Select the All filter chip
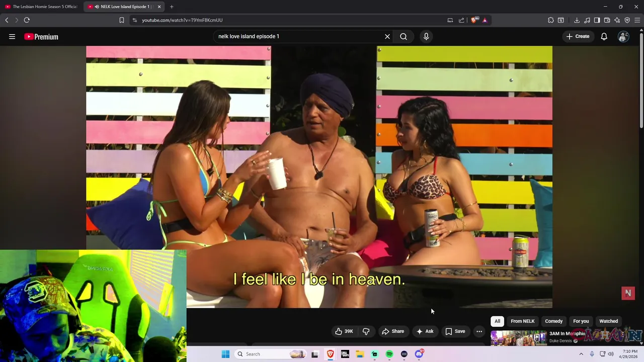 coord(497,321)
